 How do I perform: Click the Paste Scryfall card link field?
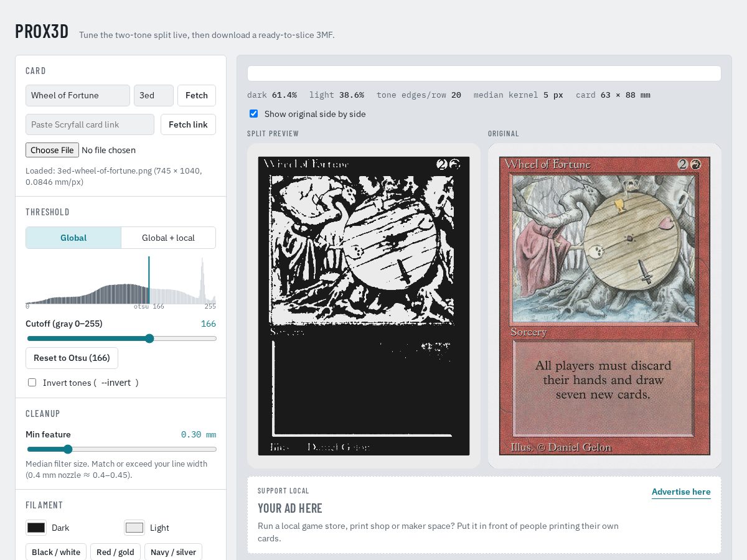pyautogui.click(x=90, y=124)
